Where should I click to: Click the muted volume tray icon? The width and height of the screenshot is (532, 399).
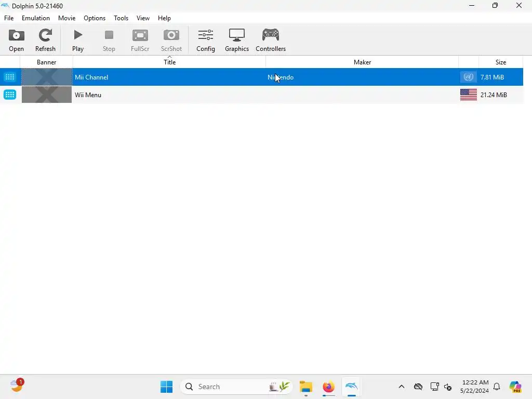[x=448, y=387]
